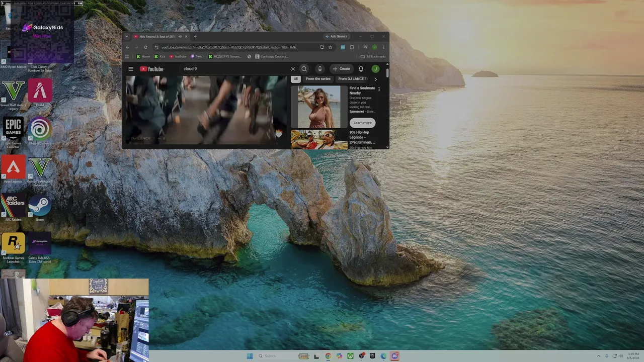
Task: View site information icon in address bar
Action: [x=156, y=47]
